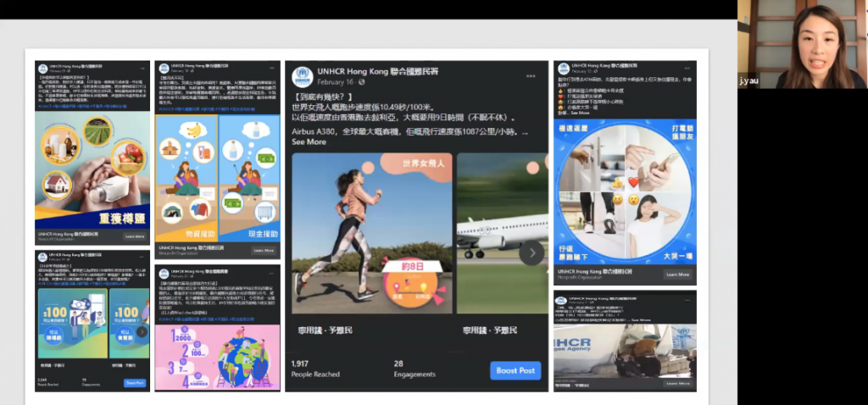Select the j.yau webcam video tile
Screen dimensions: 868x405
803,44
